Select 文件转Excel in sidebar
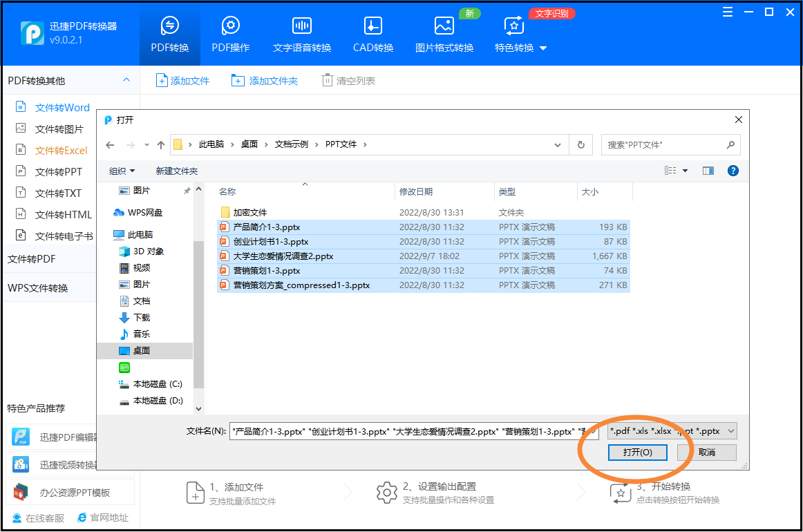This screenshot has width=803, height=532. point(52,151)
